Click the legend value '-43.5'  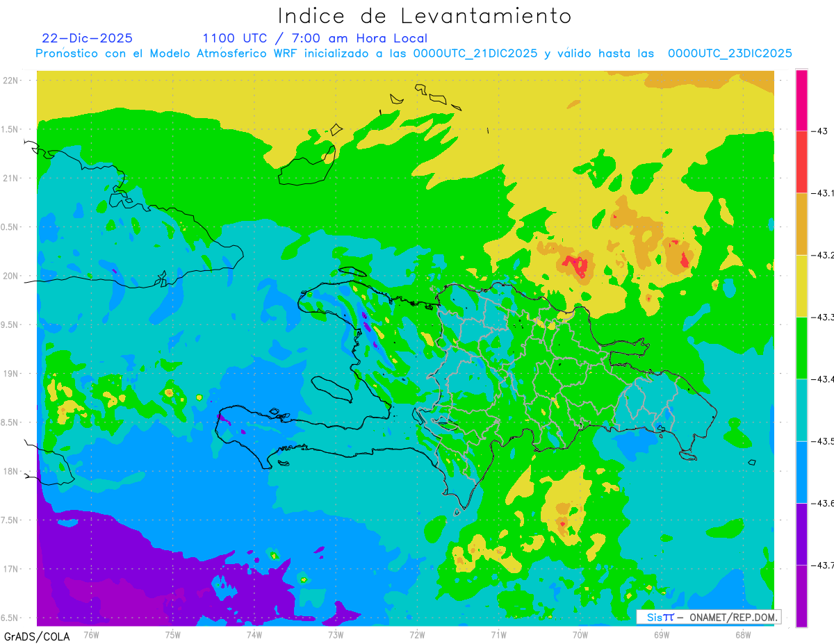(823, 441)
